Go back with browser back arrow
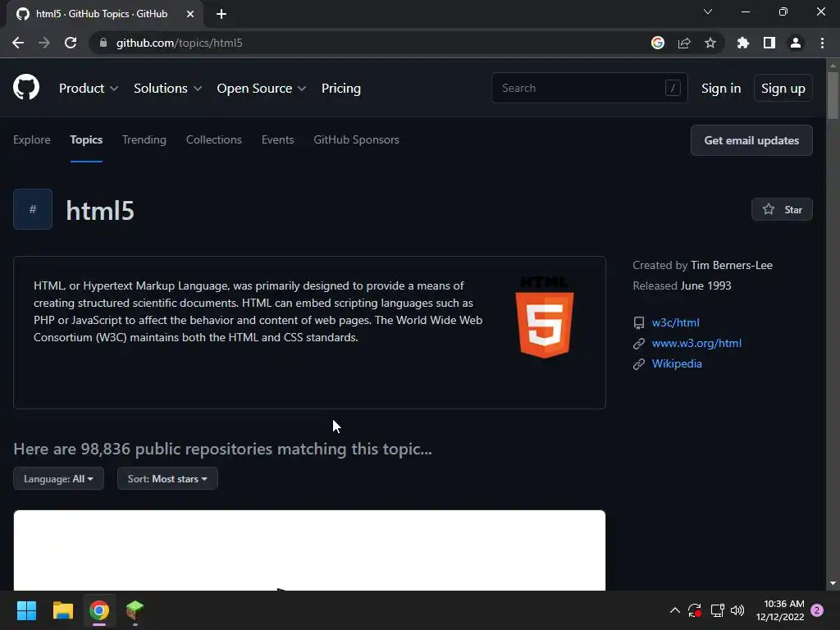This screenshot has width=840, height=630. click(18, 43)
